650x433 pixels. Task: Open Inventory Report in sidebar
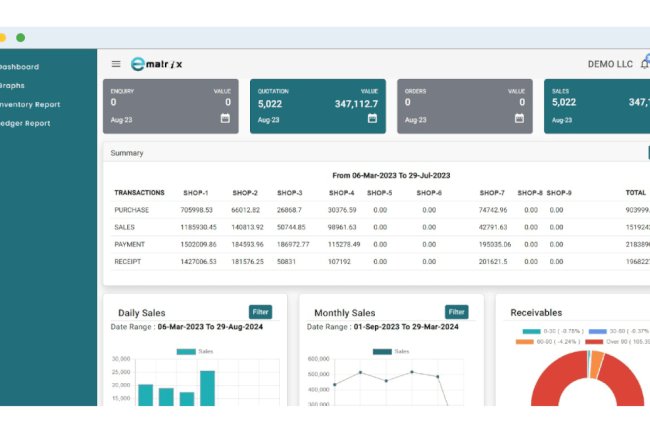pyautogui.click(x=30, y=104)
